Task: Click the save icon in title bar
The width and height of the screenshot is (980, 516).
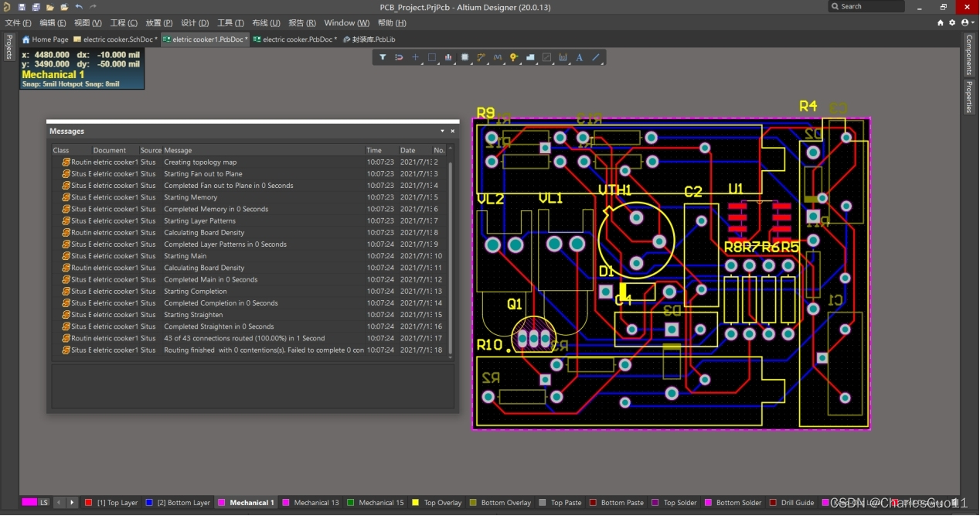Action: click(x=22, y=7)
